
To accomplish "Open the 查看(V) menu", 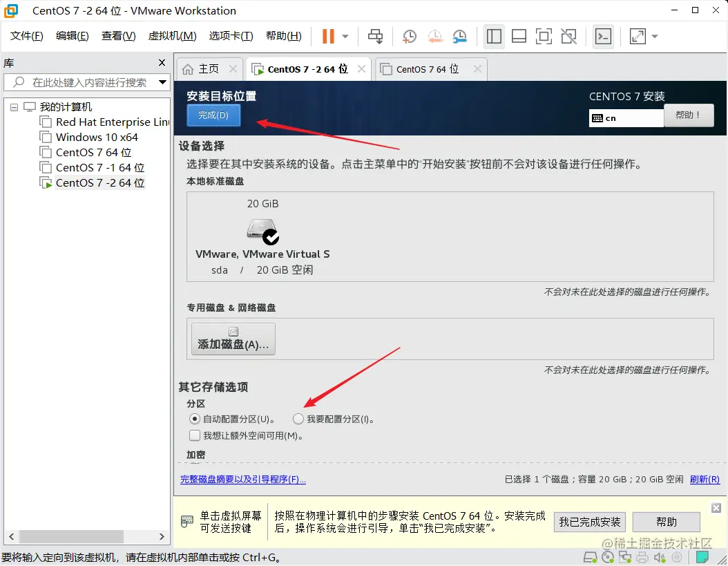I will [118, 36].
